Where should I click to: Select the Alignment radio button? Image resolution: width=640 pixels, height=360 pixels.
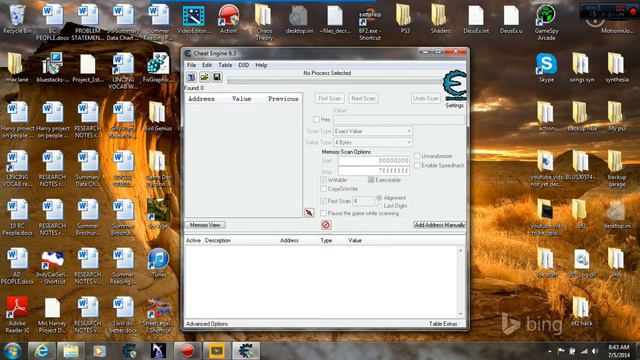pos(379,198)
